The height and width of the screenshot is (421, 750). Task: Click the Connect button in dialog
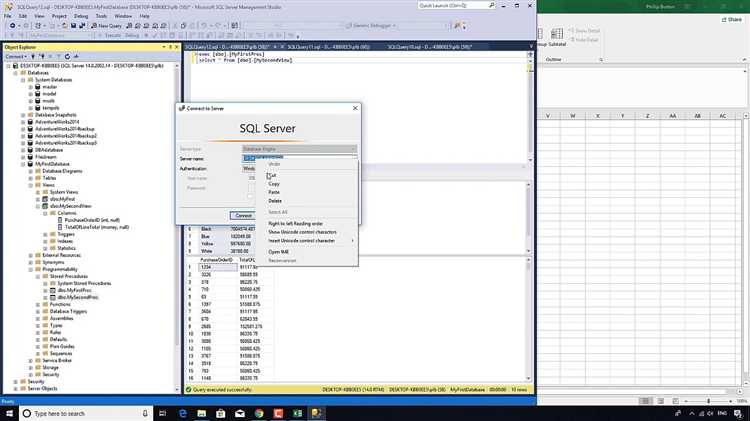tap(243, 215)
